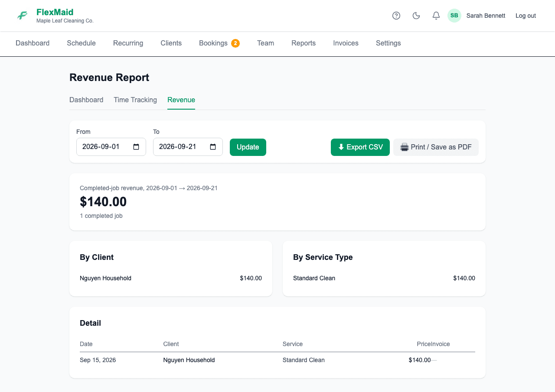Screen dimensions: 555x392
Task: Click the large $140.00 revenue total
Action: point(103,202)
